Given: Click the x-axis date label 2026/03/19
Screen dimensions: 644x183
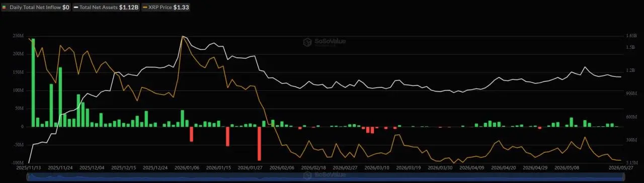Looking at the screenshot, I should click(409, 167).
